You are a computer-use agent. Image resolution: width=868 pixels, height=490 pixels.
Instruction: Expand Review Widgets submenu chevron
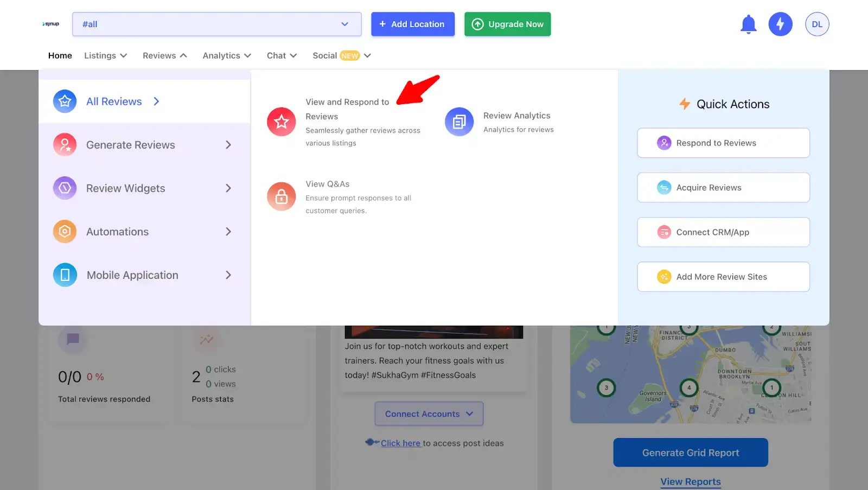click(x=228, y=188)
